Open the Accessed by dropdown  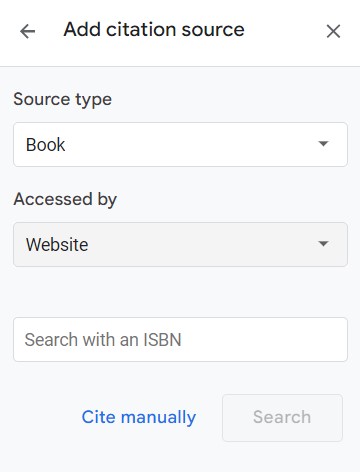tap(180, 244)
